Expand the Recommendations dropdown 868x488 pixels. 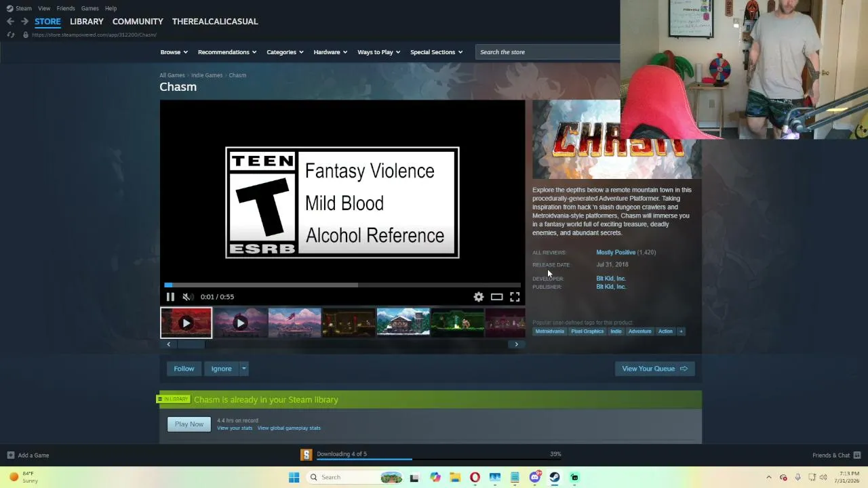pos(227,52)
